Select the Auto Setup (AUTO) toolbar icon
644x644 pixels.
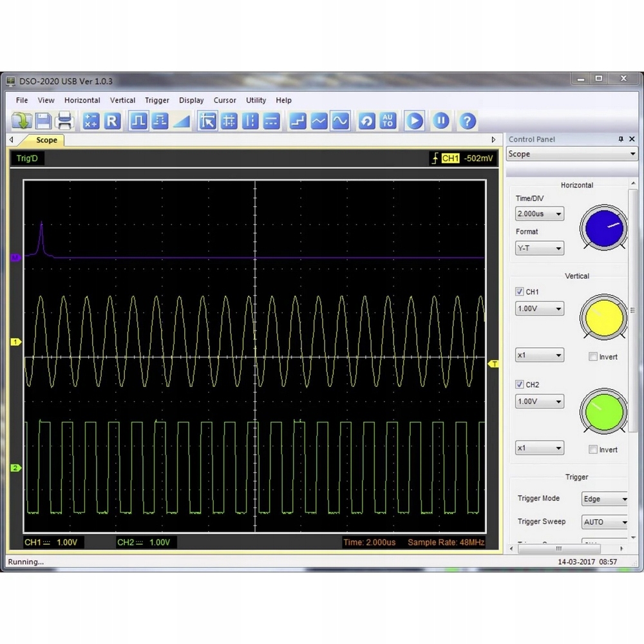tap(388, 120)
